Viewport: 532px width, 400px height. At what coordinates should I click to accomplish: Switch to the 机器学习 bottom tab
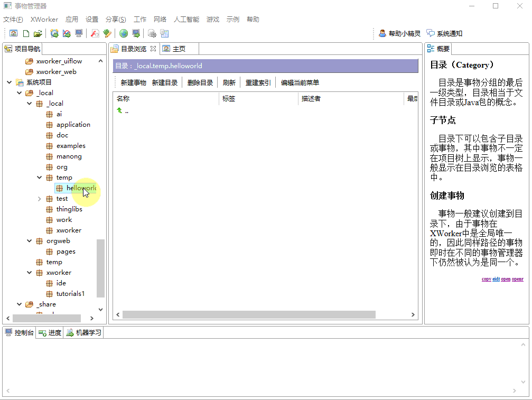[x=83, y=332]
